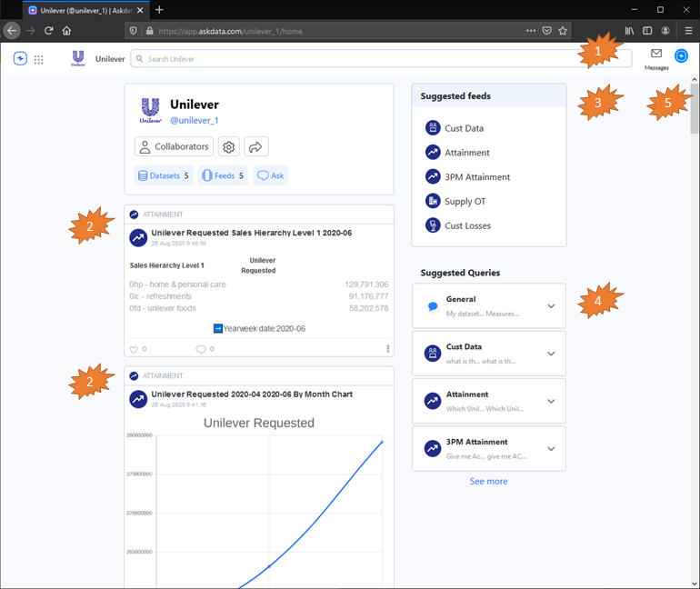This screenshot has height=589, width=700.
Task: Click the Supply OT feed icon
Action: pos(433,201)
